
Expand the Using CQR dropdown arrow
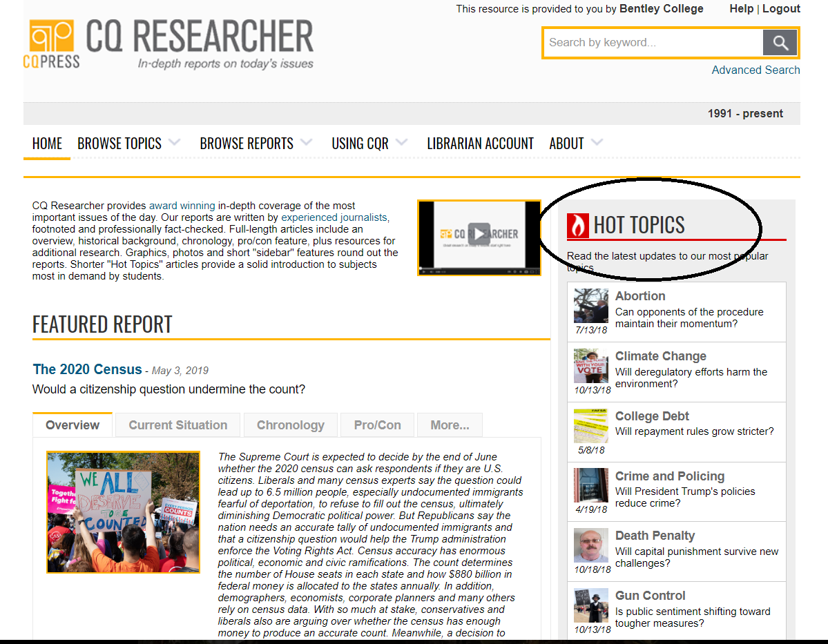pyautogui.click(x=401, y=142)
